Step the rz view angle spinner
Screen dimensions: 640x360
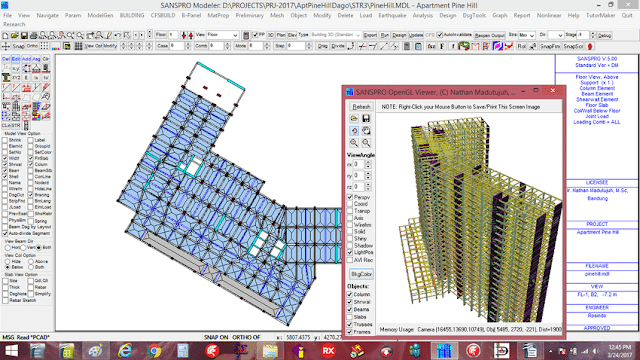pyautogui.click(x=368, y=187)
